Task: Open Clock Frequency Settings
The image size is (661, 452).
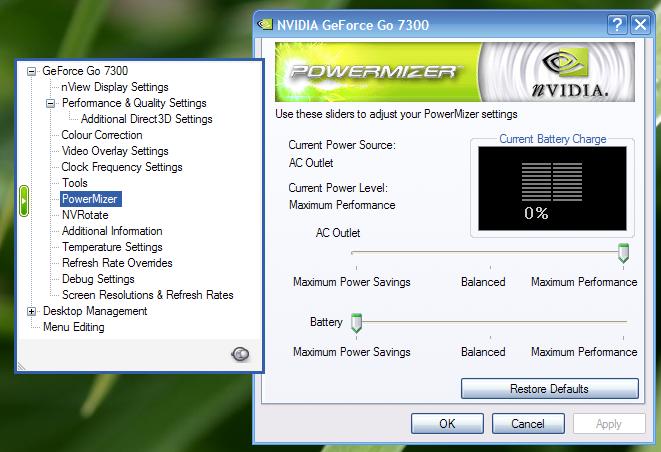Action: 122,167
